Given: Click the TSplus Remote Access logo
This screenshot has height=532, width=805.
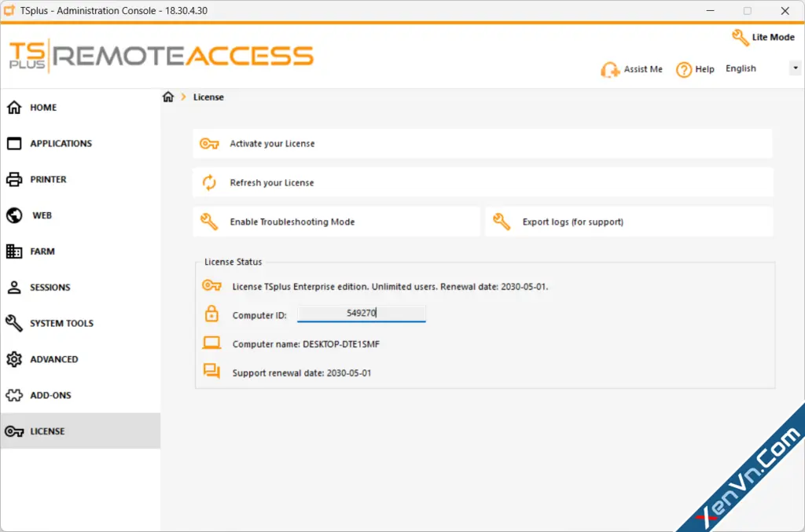Looking at the screenshot, I should [x=161, y=56].
